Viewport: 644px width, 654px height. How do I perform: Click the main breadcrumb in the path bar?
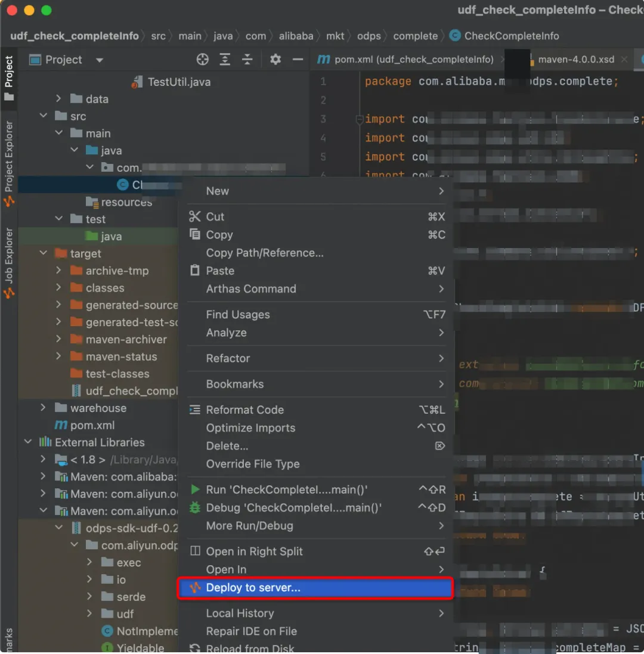190,36
